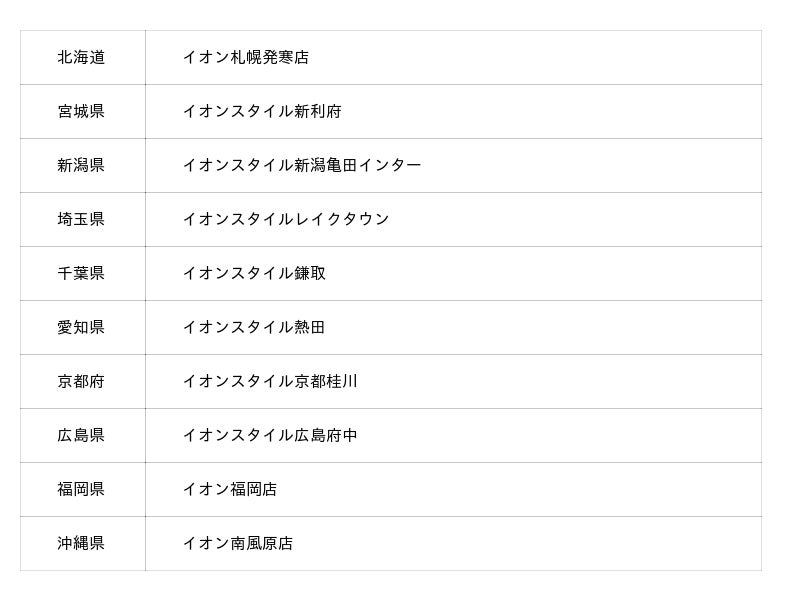Click the イオン札幌発寒店 store name

click(245, 58)
